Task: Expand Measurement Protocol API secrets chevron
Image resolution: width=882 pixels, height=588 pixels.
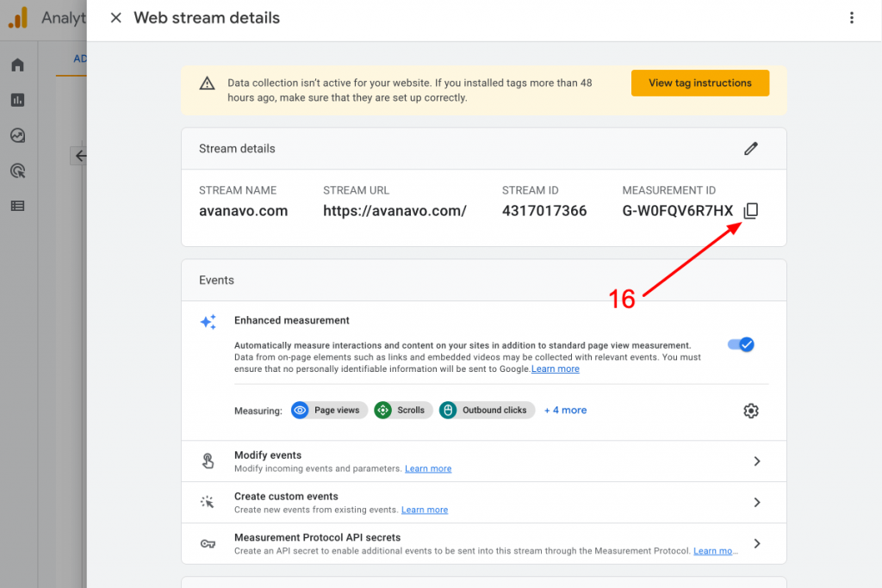Action: click(756, 543)
